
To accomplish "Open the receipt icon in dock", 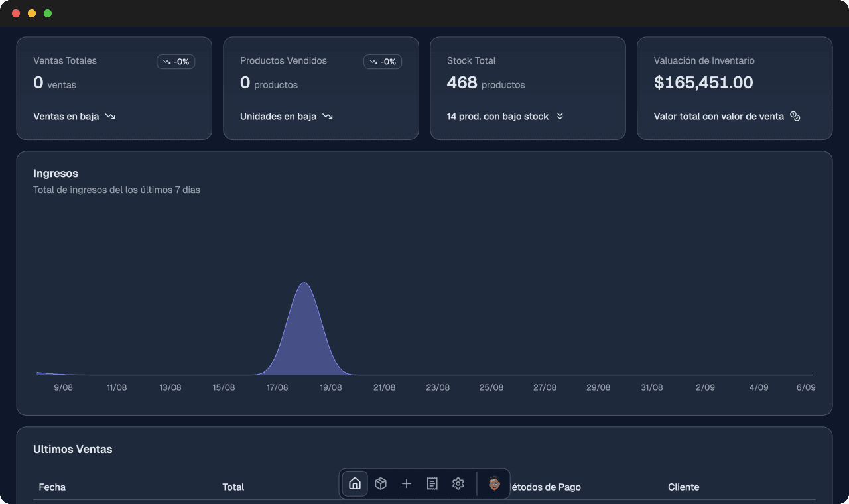I will tap(432, 483).
